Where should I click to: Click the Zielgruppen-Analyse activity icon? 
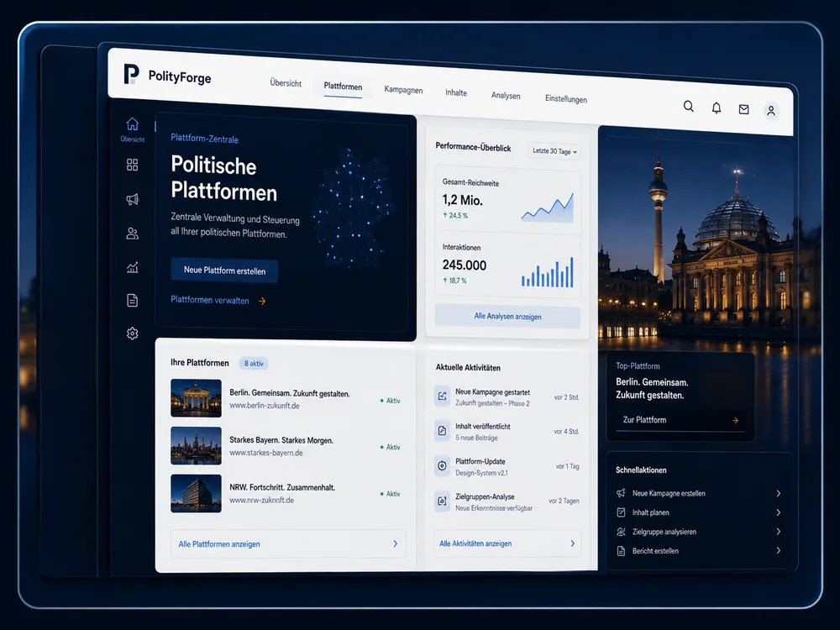pyautogui.click(x=442, y=501)
